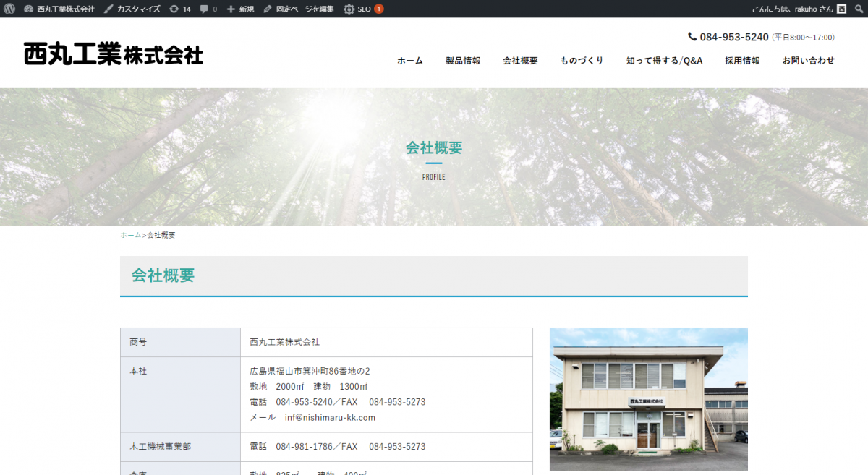The height and width of the screenshot is (475, 868).
Task: Click the address 広島県福山市箕沖町86番地の2
Action: click(310, 371)
